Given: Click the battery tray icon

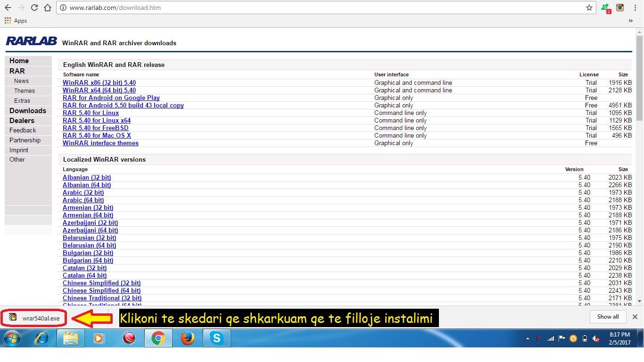Looking at the screenshot, I should [585, 338].
